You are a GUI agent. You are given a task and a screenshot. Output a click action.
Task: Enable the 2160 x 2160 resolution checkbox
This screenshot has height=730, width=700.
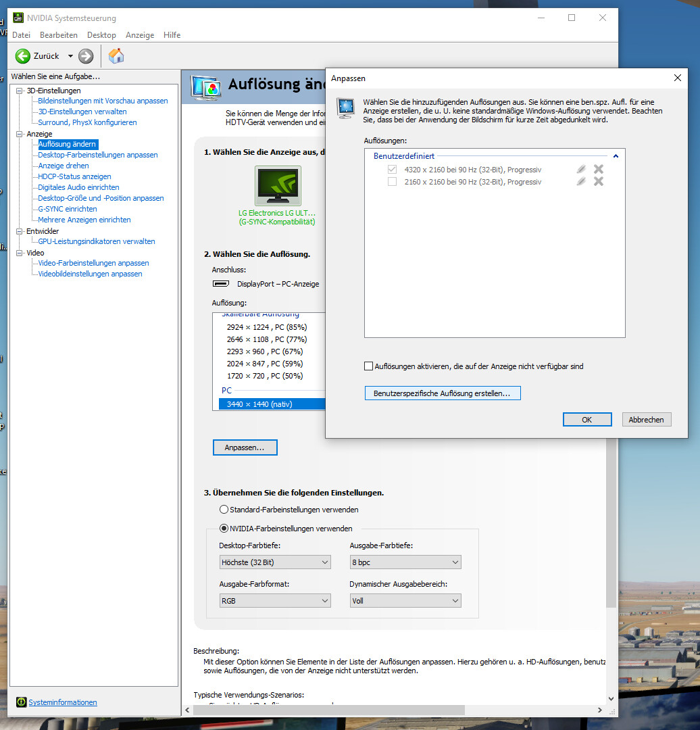click(393, 182)
